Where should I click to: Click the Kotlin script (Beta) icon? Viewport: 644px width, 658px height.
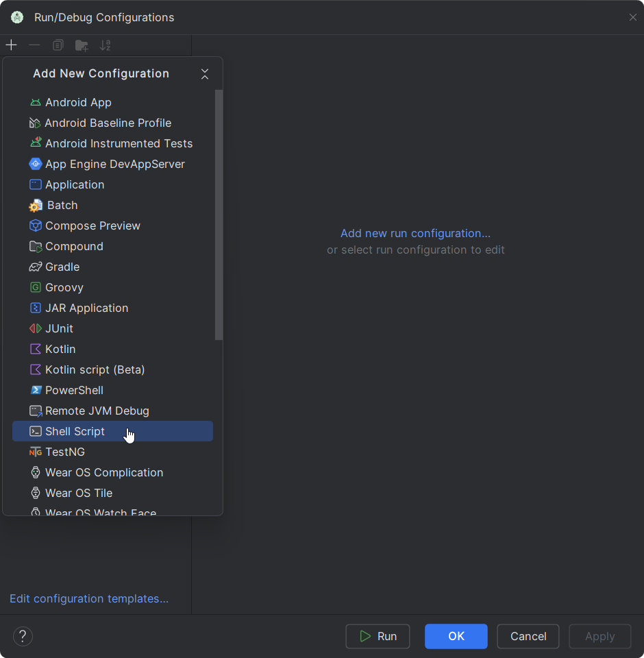point(36,369)
